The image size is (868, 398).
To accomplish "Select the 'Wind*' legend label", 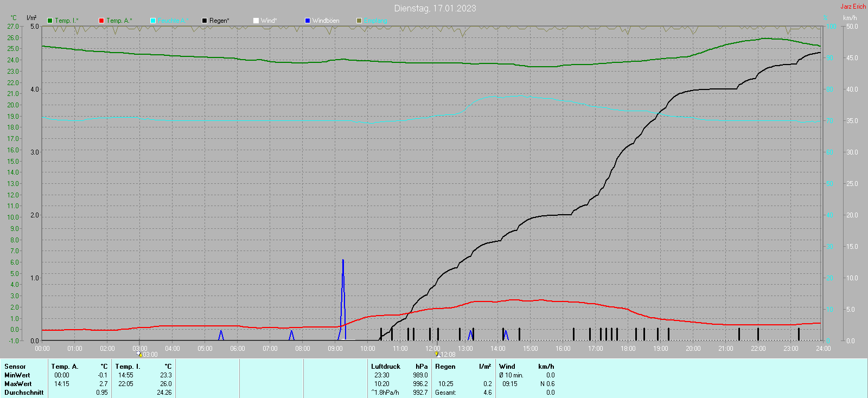I will [x=269, y=21].
